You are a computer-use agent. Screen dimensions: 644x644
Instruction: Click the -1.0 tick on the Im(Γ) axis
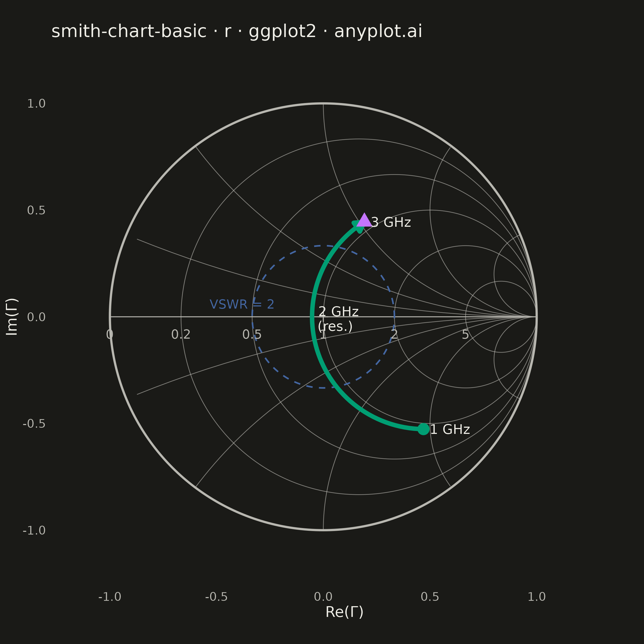click(x=34, y=530)
